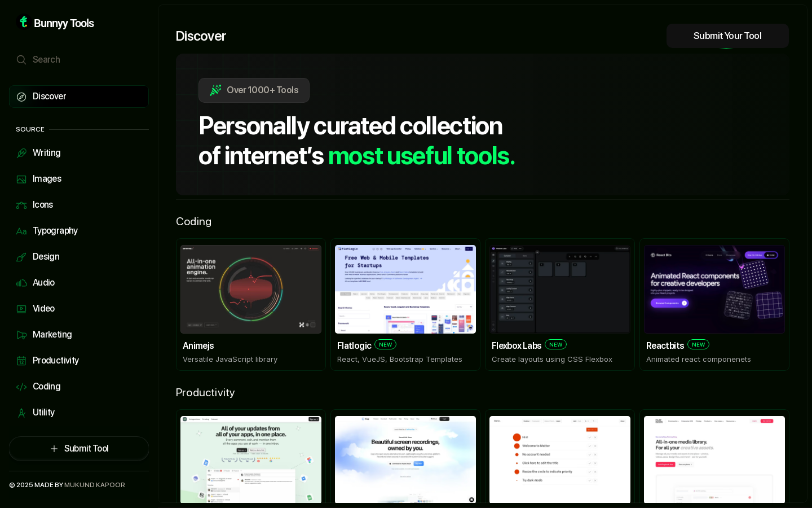
Task: Click the Over 1000+ Tools badge
Action: coord(254,90)
